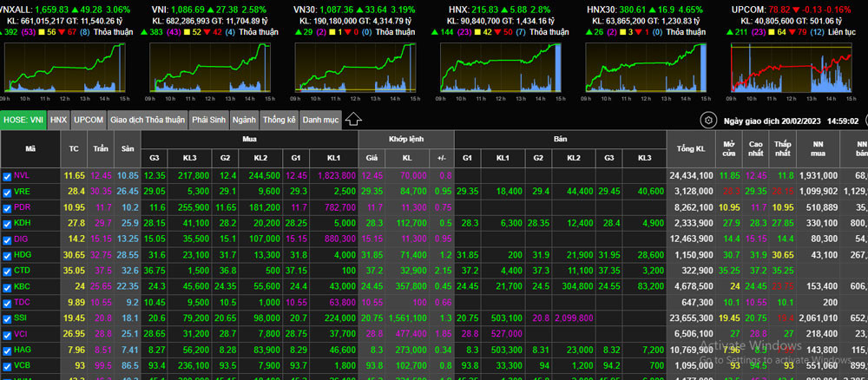Click the PDR stock symbol
This screenshot has width=868, height=380.
point(22,207)
